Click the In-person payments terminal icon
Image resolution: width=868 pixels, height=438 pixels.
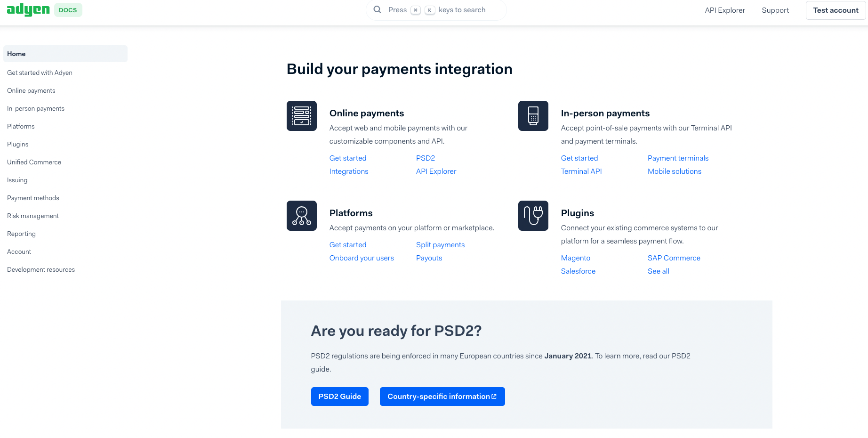[x=533, y=116]
